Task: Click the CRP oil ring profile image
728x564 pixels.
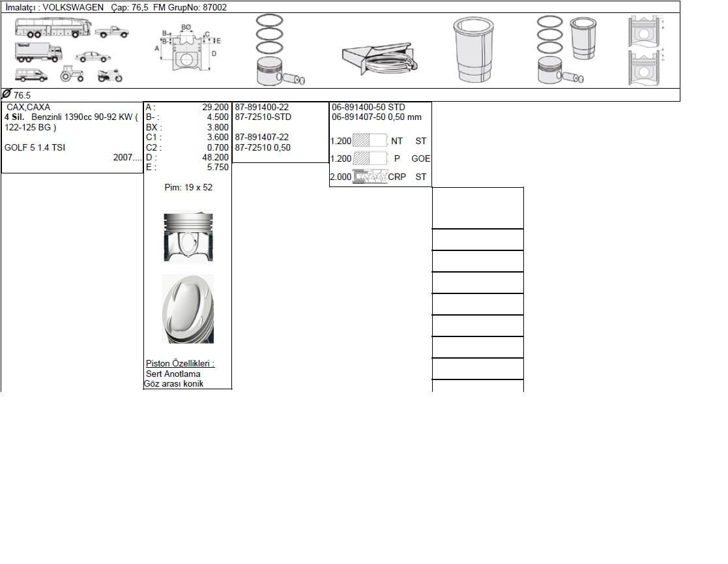Action: pos(370,177)
